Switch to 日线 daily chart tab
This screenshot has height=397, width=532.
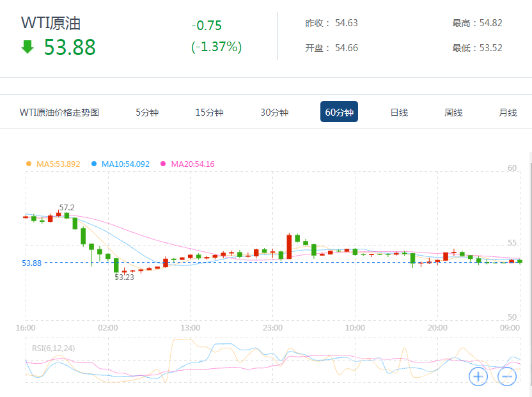[399, 113]
